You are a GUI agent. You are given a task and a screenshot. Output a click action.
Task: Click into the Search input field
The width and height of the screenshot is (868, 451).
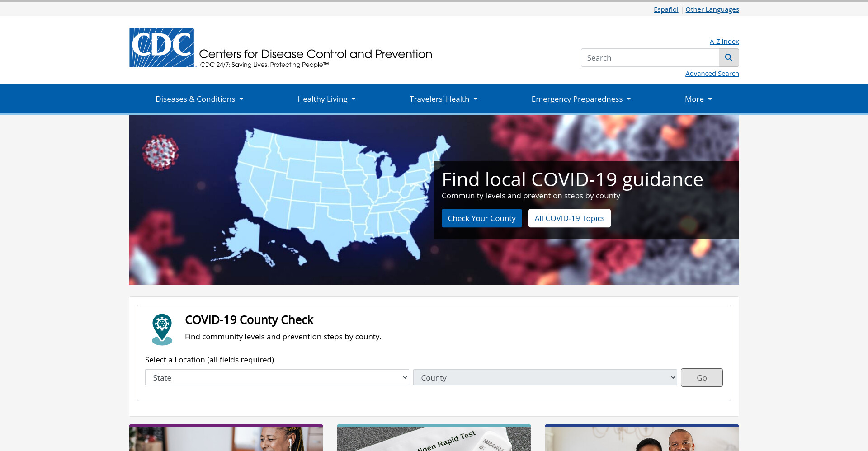pos(650,58)
